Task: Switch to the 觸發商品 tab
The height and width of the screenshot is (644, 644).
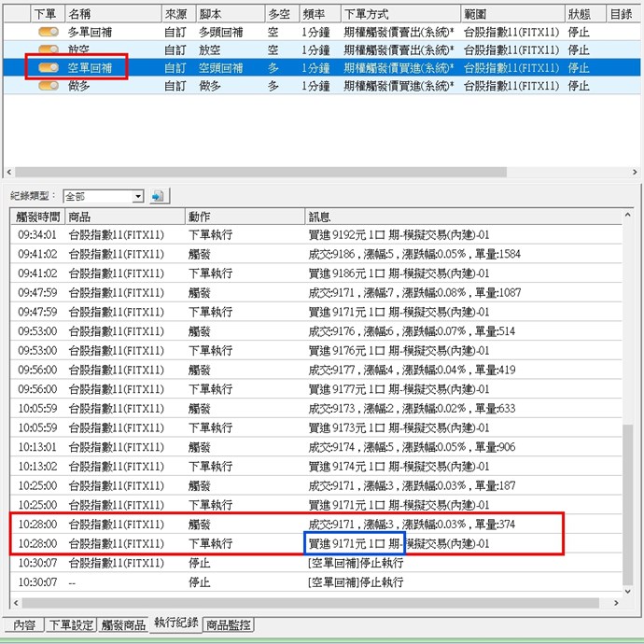Action: click(x=123, y=624)
